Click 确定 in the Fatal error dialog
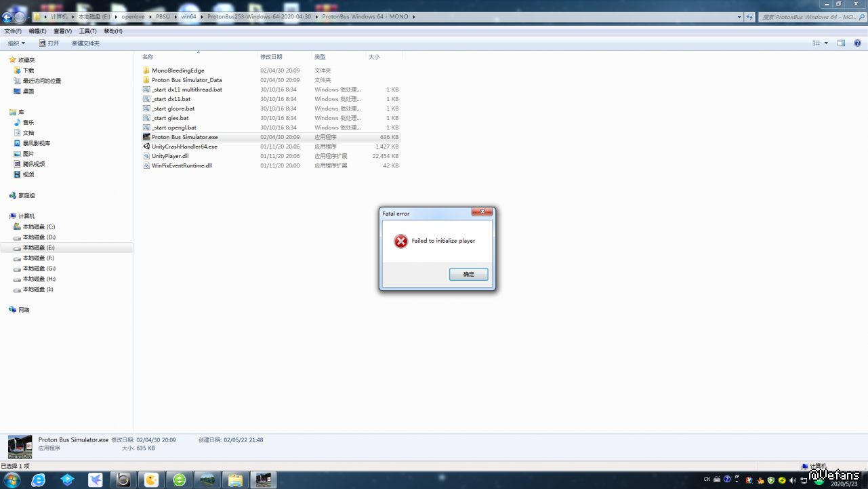868x489 pixels. point(469,275)
